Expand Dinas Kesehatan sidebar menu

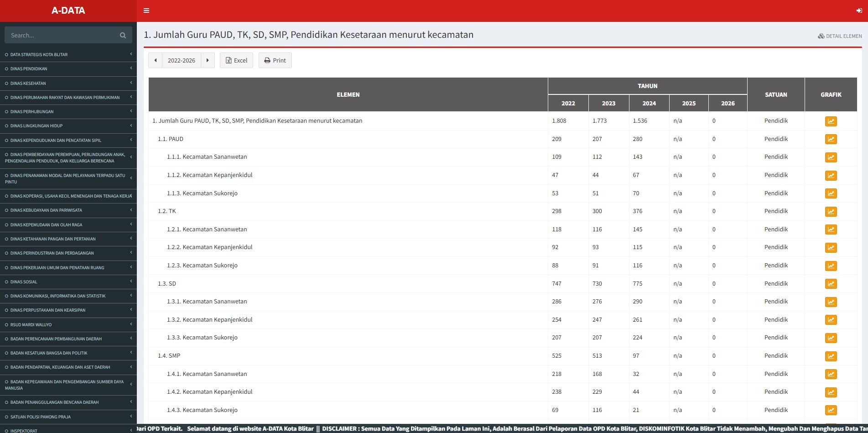(x=68, y=83)
